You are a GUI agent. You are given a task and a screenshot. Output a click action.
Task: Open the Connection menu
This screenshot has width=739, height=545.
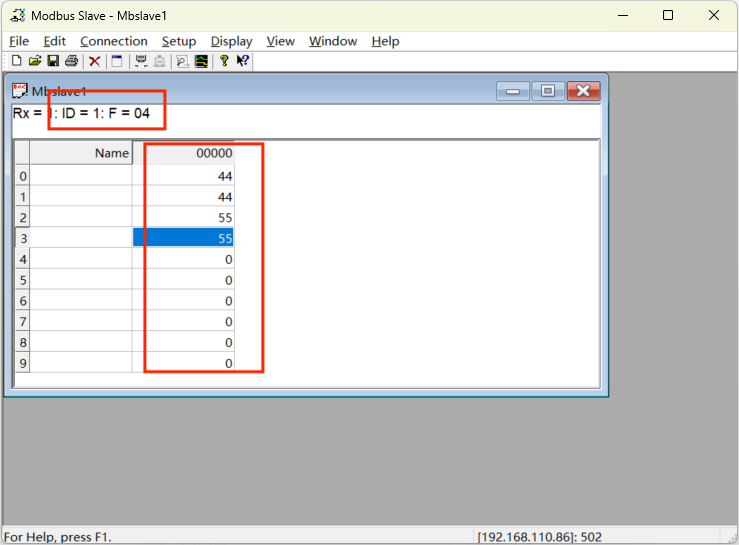click(113, 41)
